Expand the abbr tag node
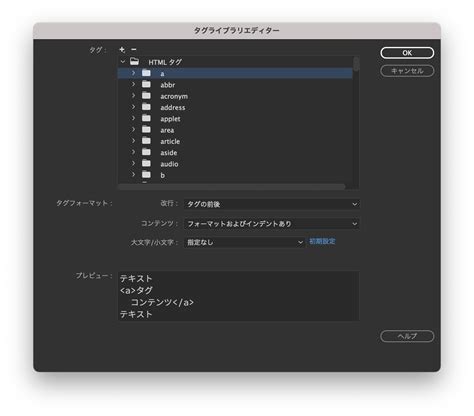 pos(133,84)
